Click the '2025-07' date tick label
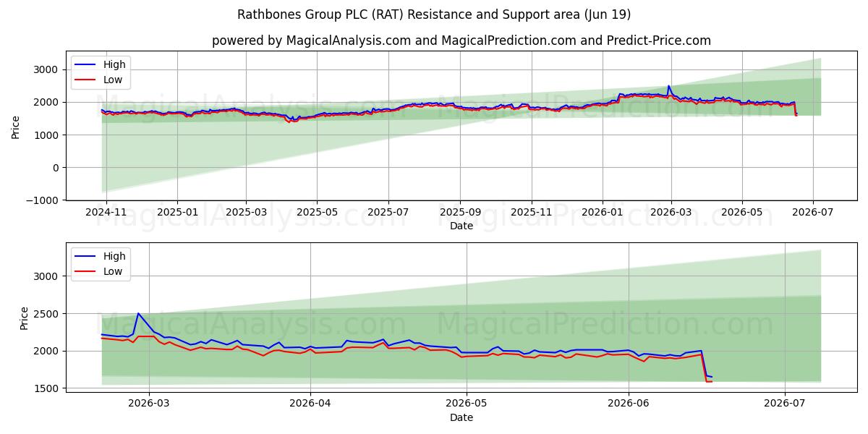The height and width of the screenshot is (434, 868). (x=388, y=213)
